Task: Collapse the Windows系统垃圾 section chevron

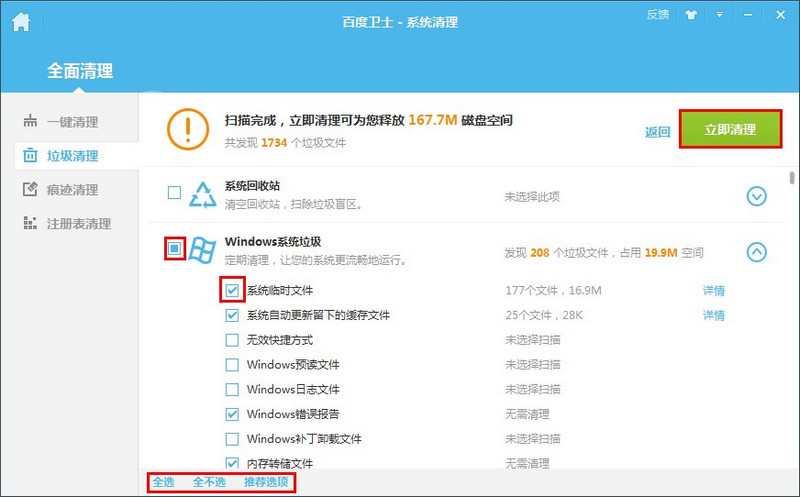Action: (757, 252)
